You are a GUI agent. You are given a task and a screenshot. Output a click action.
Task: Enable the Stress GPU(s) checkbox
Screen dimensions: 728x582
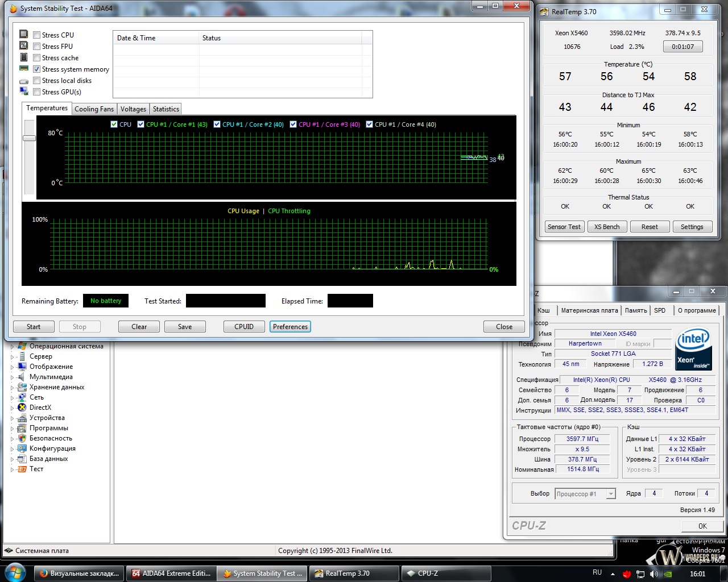(x=36, y=92)
